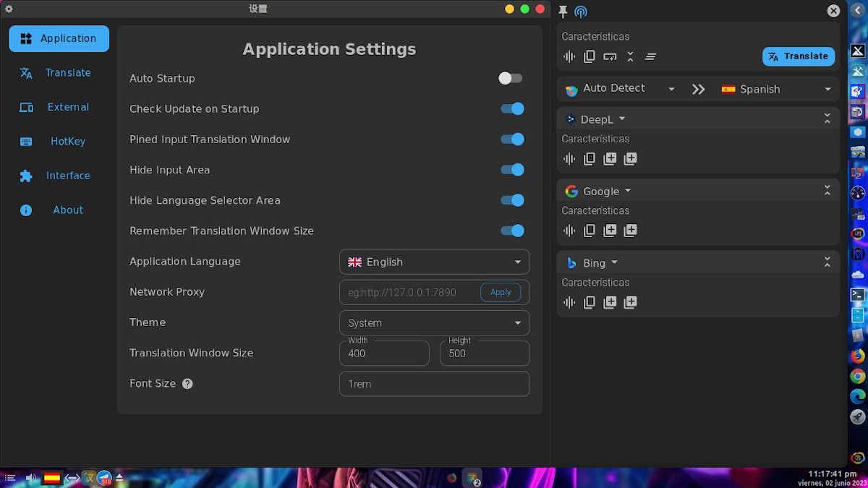This screenshot has height=488, width=868.
Task: Pin the translation window
Action: tap(563, 11)
